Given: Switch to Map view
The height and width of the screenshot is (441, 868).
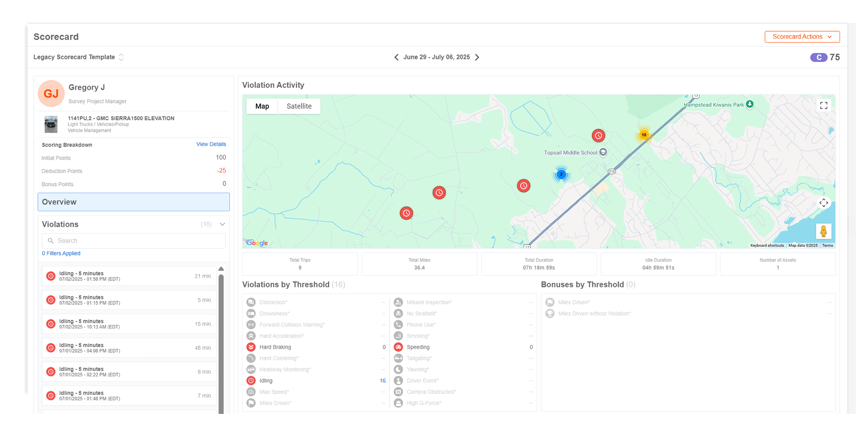Looking at the screenshot, I should (262, 106).
